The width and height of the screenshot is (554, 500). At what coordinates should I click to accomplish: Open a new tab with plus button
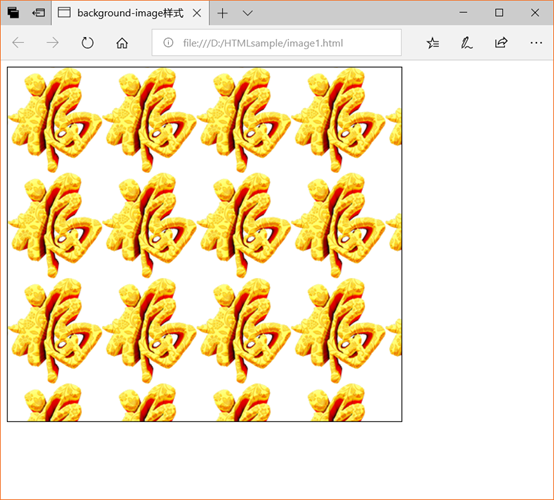tap(223, 13)
